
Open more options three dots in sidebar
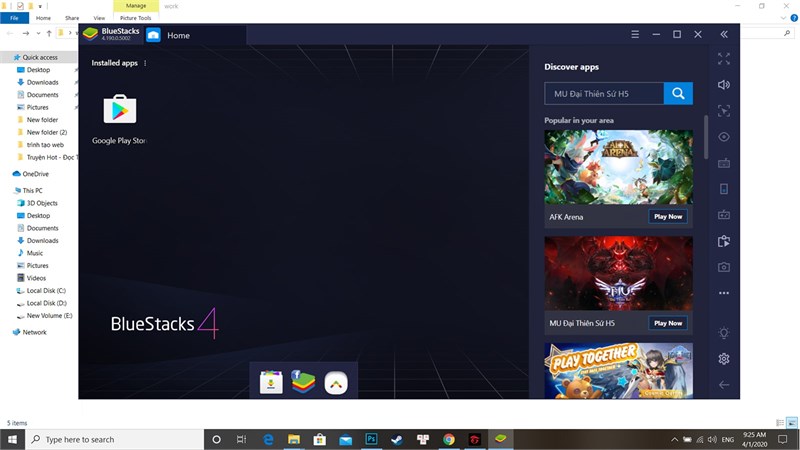click(723, 293)
